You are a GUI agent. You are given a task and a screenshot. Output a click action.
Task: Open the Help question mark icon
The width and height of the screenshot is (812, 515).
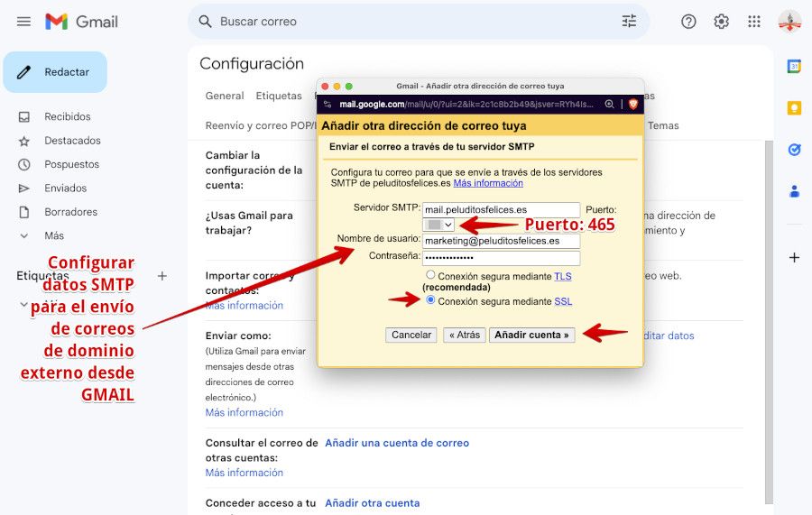point(688,22)
